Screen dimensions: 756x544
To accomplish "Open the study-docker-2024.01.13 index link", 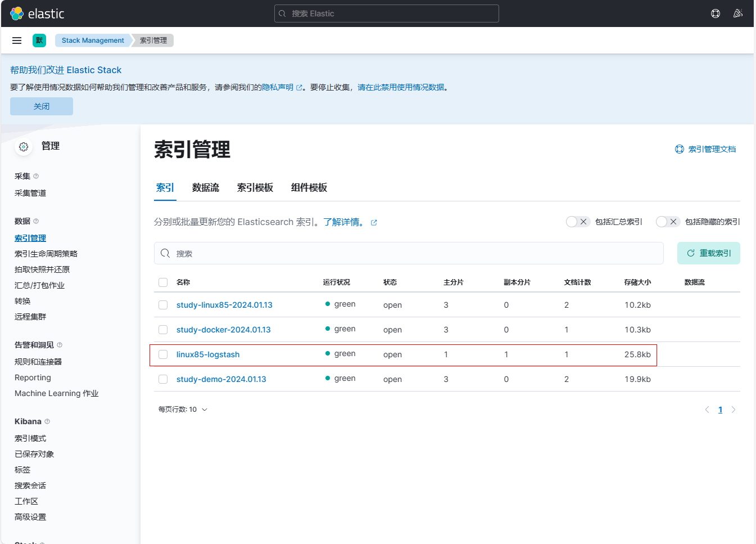I will pyautogui.click(x=224, y=330).
